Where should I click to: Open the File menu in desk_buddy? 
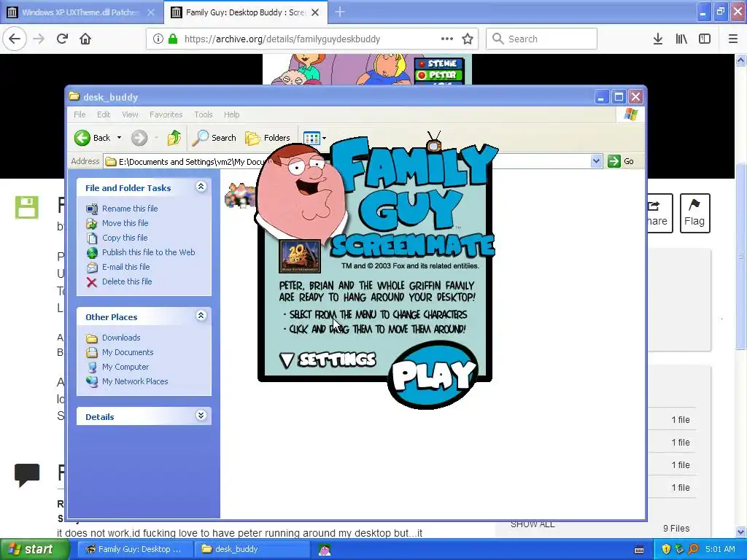point(80,114)
